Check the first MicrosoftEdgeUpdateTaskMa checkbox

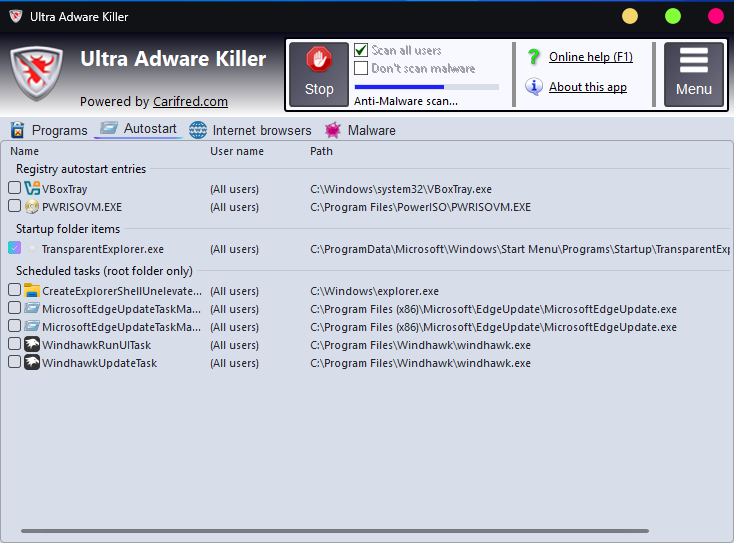pos(15,308)
